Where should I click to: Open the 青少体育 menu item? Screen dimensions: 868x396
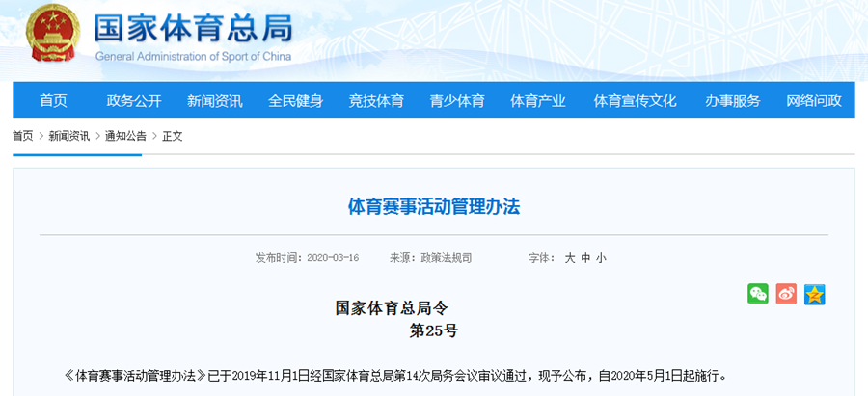point(457,100)
